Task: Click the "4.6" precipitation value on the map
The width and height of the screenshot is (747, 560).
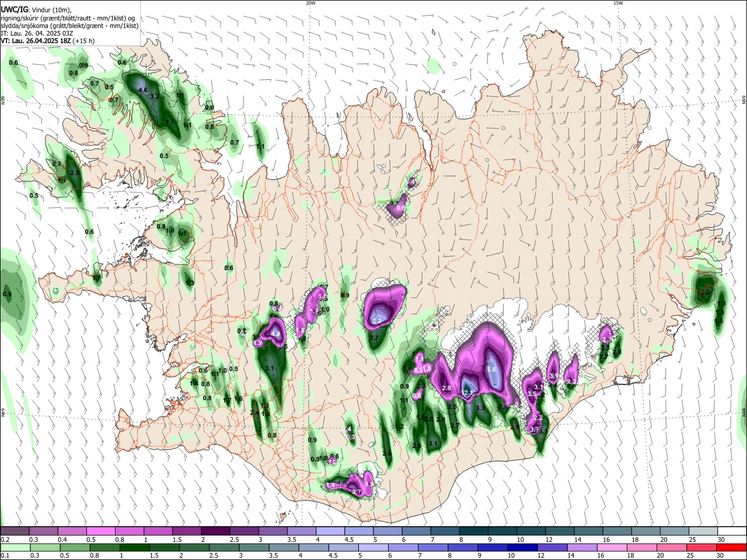Action: click(x=142, y=90)
